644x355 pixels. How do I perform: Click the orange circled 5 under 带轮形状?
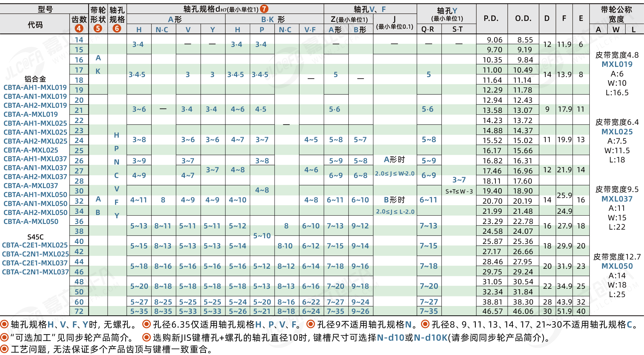[x=98, y=29]
